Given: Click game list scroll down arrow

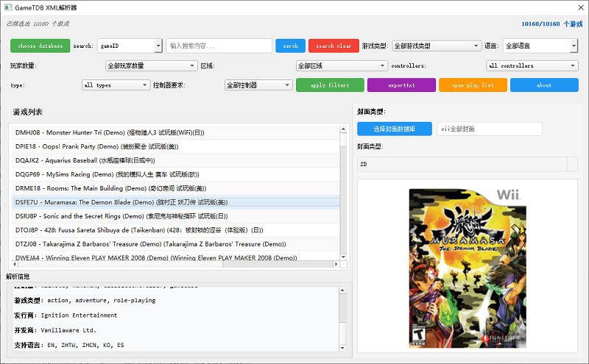Looking at the screenshot, I should point(343,257).
